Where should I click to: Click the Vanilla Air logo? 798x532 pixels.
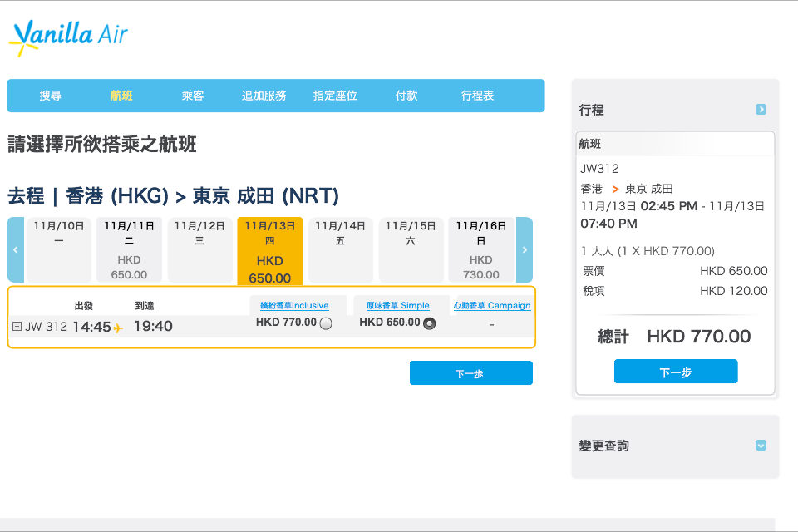(x=68, y=37)
